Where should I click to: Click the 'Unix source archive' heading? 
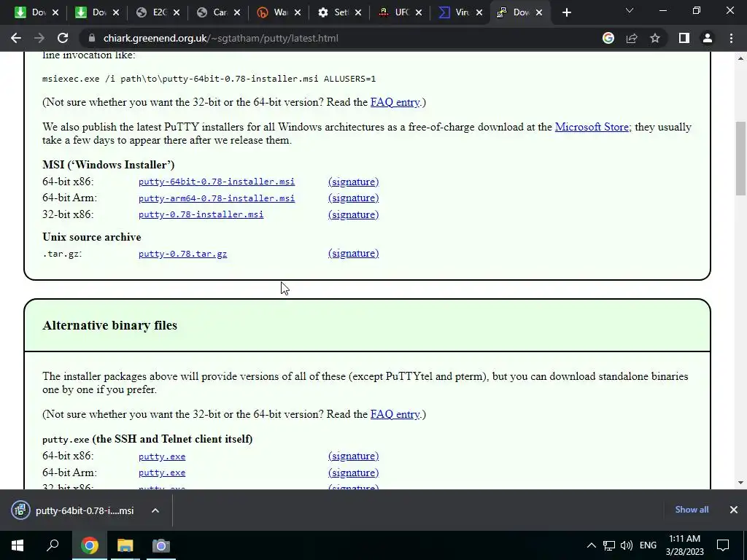pos(91,237)
